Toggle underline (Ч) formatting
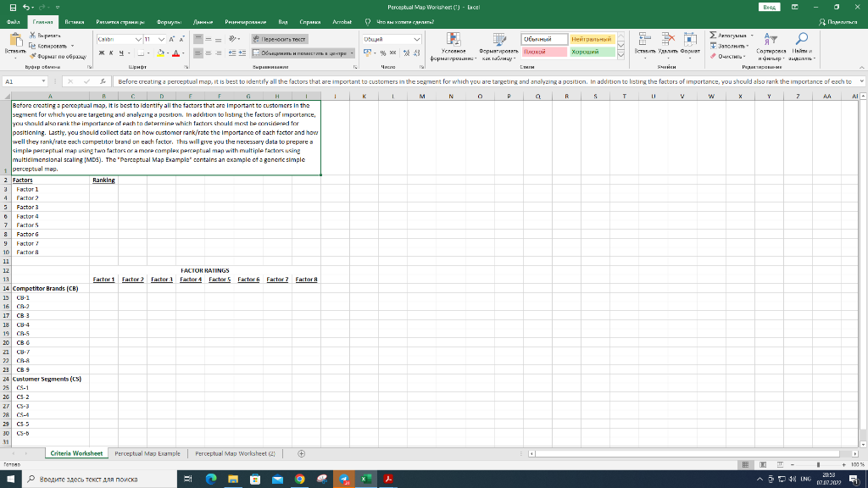This screenshot has width=868, height=488. 121,53
